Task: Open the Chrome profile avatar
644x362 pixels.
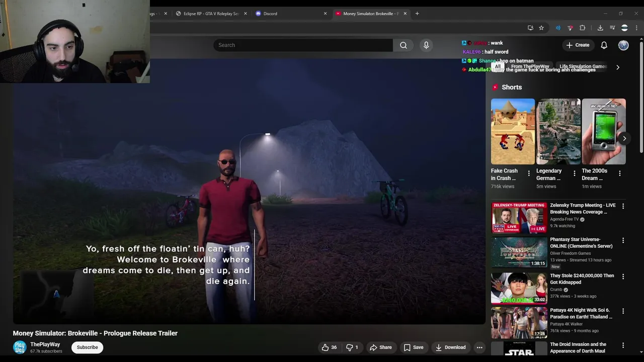Action: [624, 28]
